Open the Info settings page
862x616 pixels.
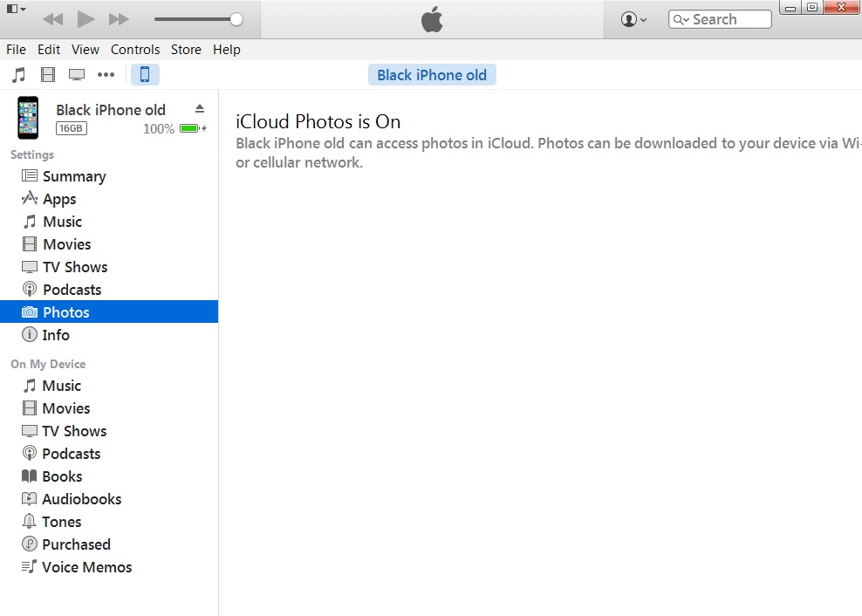click(x=55, y=334)
